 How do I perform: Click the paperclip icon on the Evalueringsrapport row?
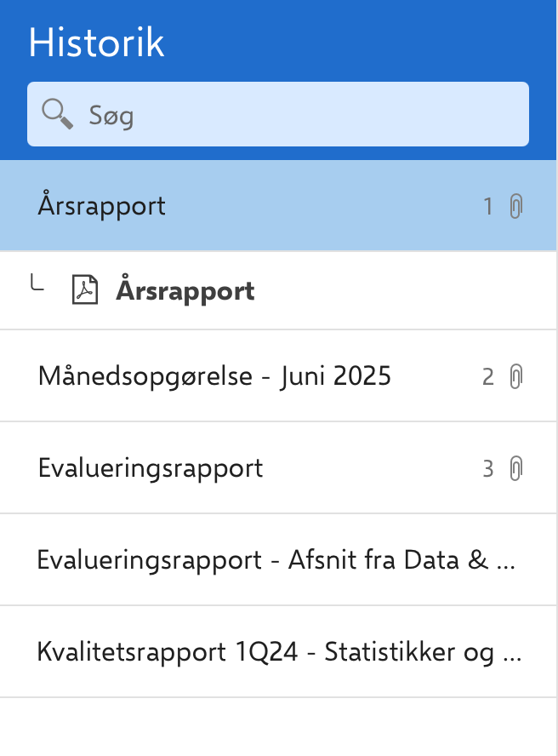[515, 468]
